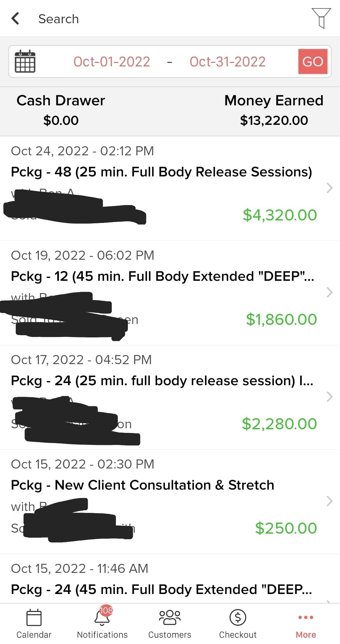Tap the calendar date-picker icon
The width and height of the screenshot is (340, 644).
[25, 62]
